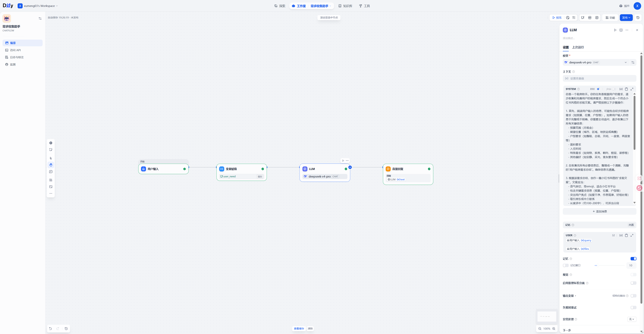Screen dimensions: 644x334
Task: Open the LLM panel help book icon
Action: click(621, 30)
